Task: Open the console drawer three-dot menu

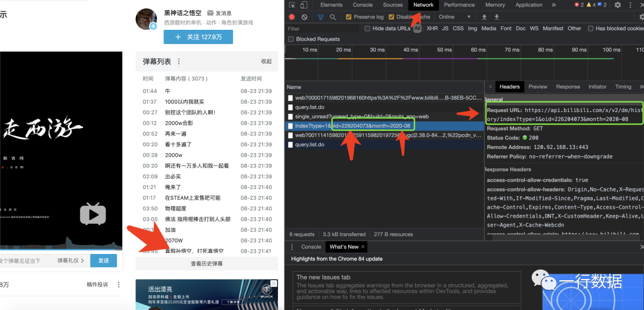Action: click(292, 247)
